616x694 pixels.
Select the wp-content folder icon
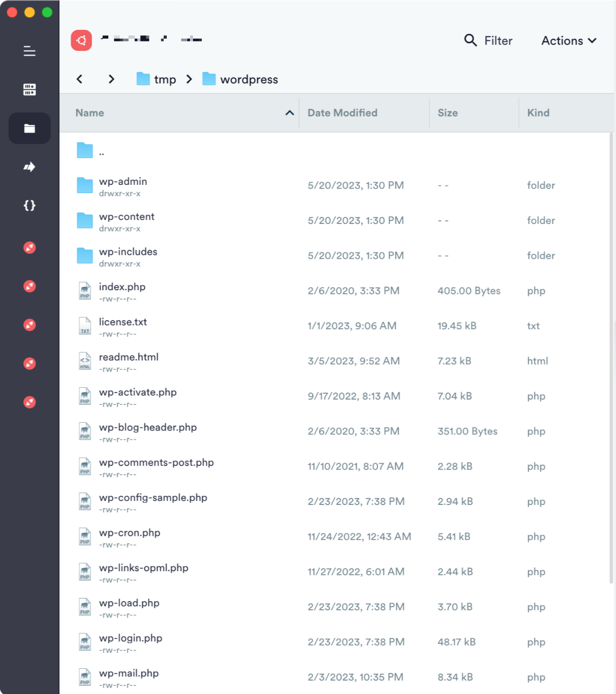pyautogui.click(x=85, y=220)
